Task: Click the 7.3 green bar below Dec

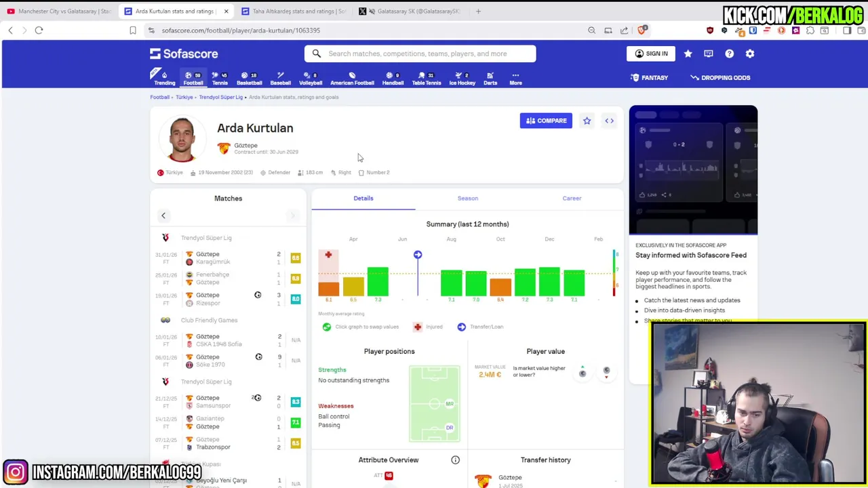Action: (x=549, y=282)
